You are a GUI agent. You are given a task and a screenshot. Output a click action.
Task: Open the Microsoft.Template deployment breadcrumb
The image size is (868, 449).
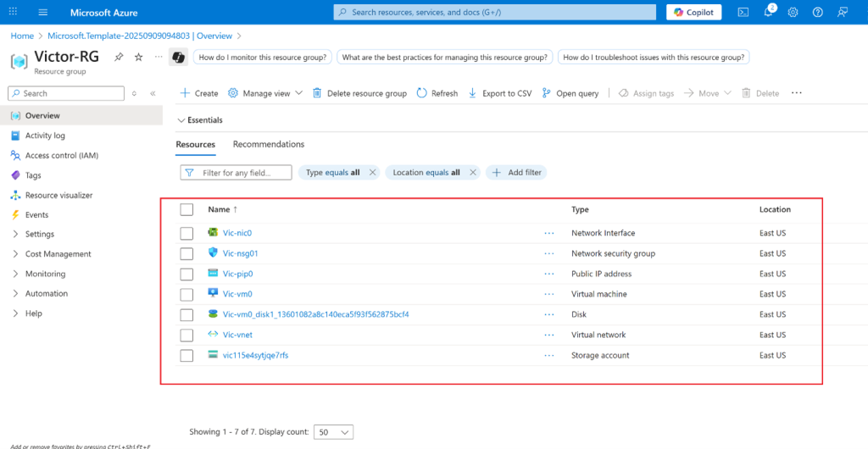pos(140,36)
